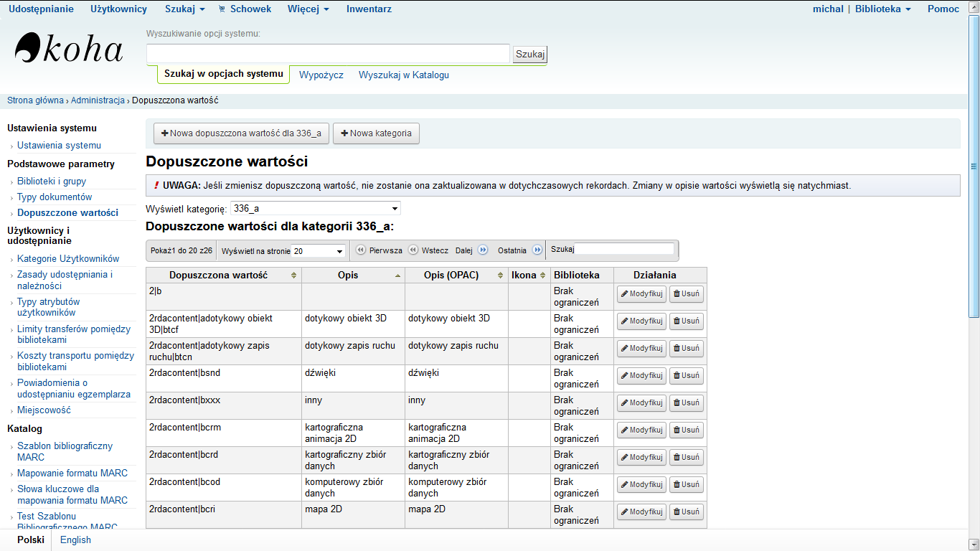Go to next page via Dalej arrow
The image size is (980, 551).
(483, 250)
